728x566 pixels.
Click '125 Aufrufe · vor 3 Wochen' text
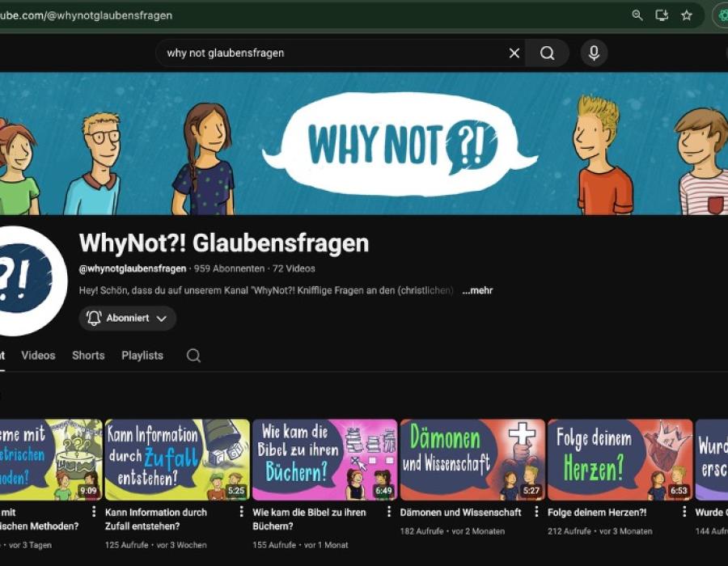(x=156, y=545)
